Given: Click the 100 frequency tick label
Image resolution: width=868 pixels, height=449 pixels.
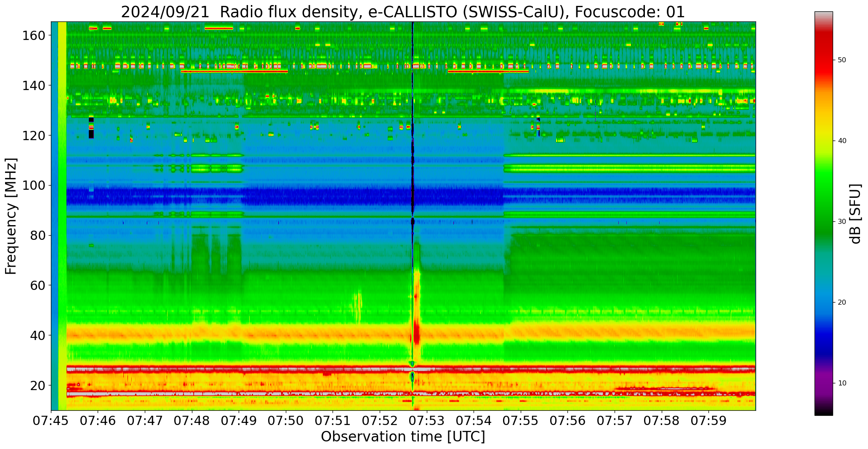Looking at the screenshot, I should (34, 186).
